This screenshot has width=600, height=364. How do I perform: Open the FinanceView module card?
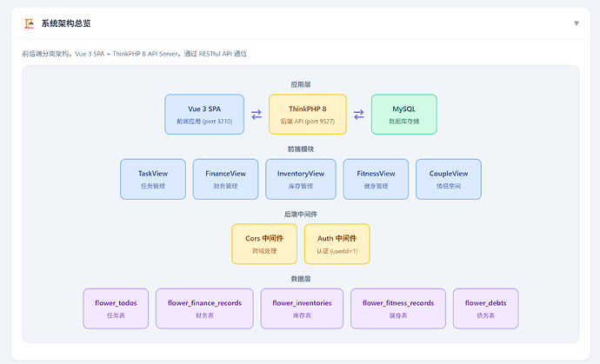(226, 179)
